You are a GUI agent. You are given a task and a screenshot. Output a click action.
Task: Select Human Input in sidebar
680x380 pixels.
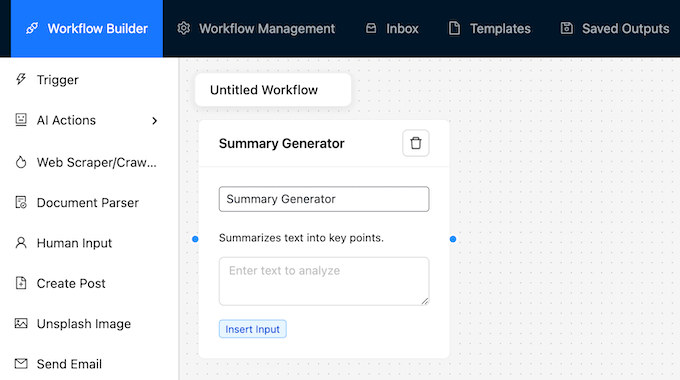tap(74, 243)
